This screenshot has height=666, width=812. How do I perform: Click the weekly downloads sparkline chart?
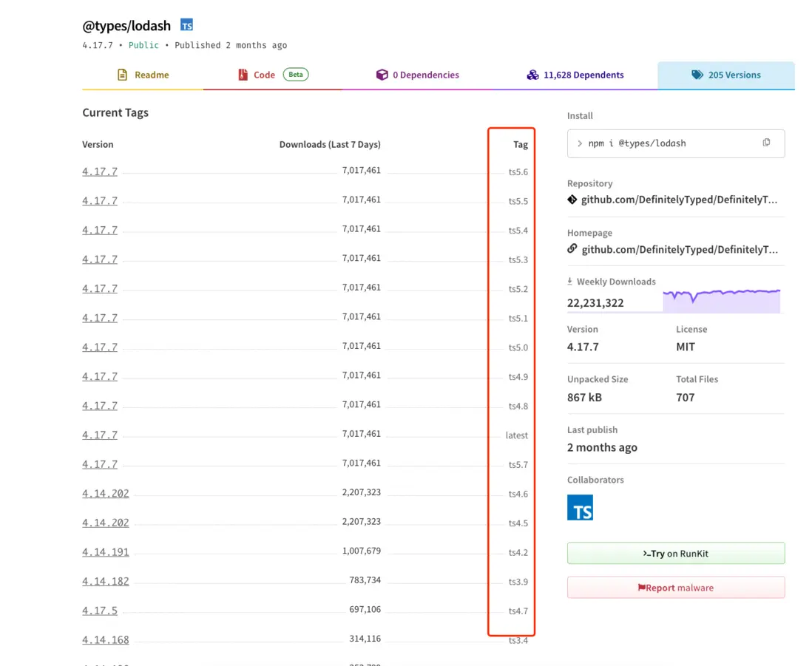pyautogui.click(x=721, y=301)
